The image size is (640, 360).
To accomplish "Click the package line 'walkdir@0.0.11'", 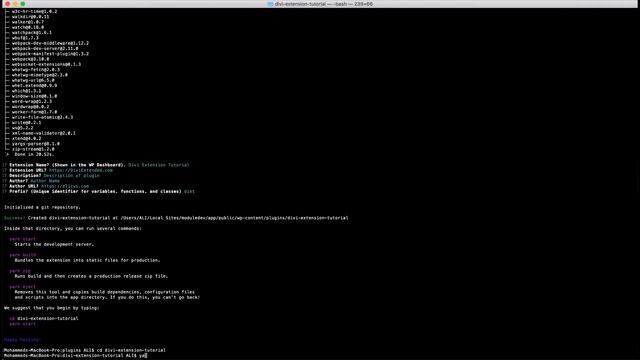I will (x=30, y=17).
